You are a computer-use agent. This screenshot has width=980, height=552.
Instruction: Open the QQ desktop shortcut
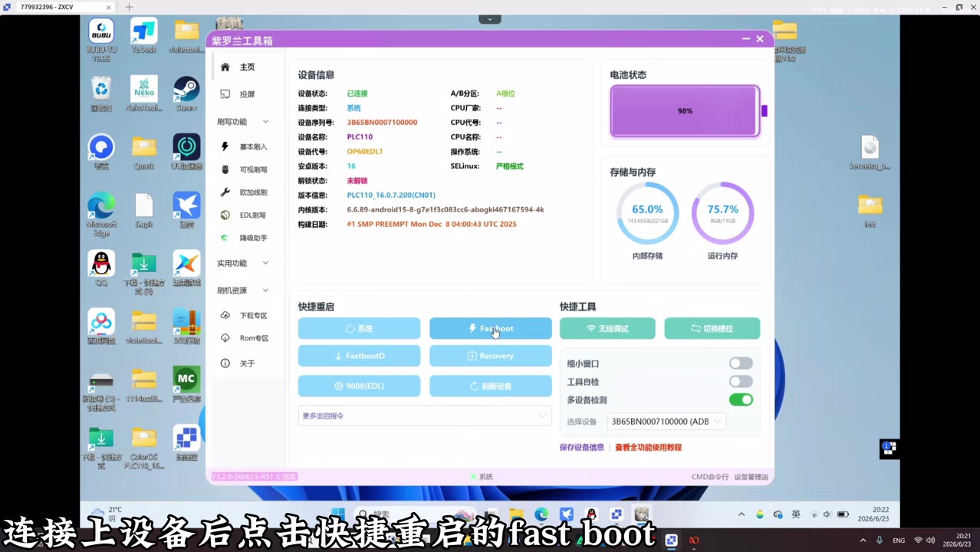(101, 268)
